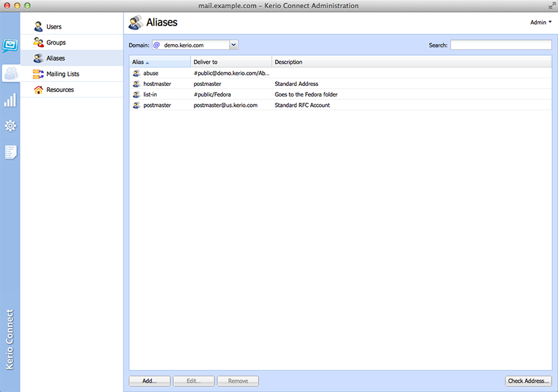Open the Admin user menu
Image resolution: width=558 pixels, height=392 pixels.
pyautogui.click(x=540, y=22)
